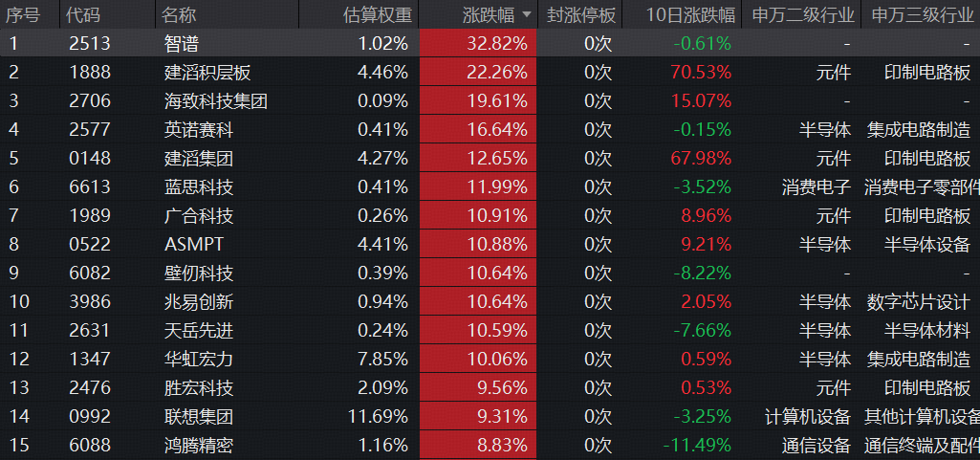
Task: Click 数字芯片设计 industry cell
Action: coord(919,302)
